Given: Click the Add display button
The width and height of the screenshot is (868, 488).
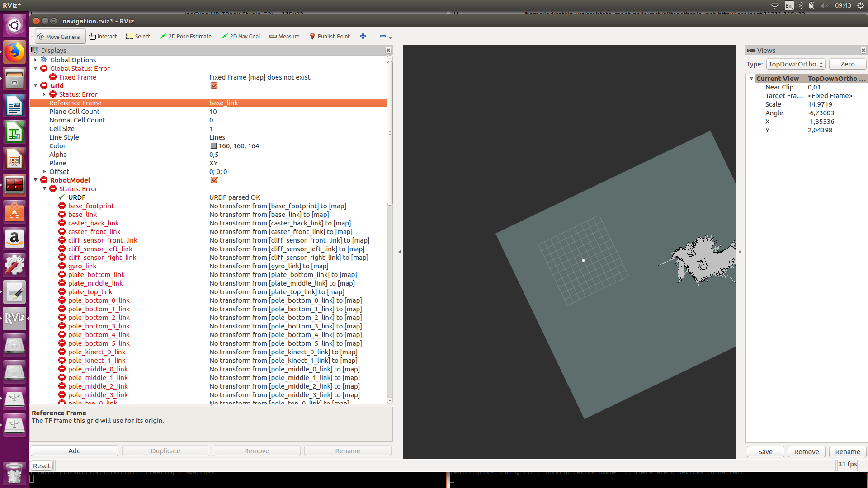Looking at the screenshot, I should [x=75, y=450].
